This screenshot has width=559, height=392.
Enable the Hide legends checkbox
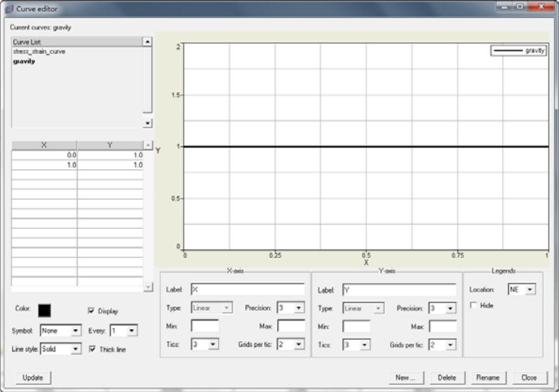coord(472,306)
